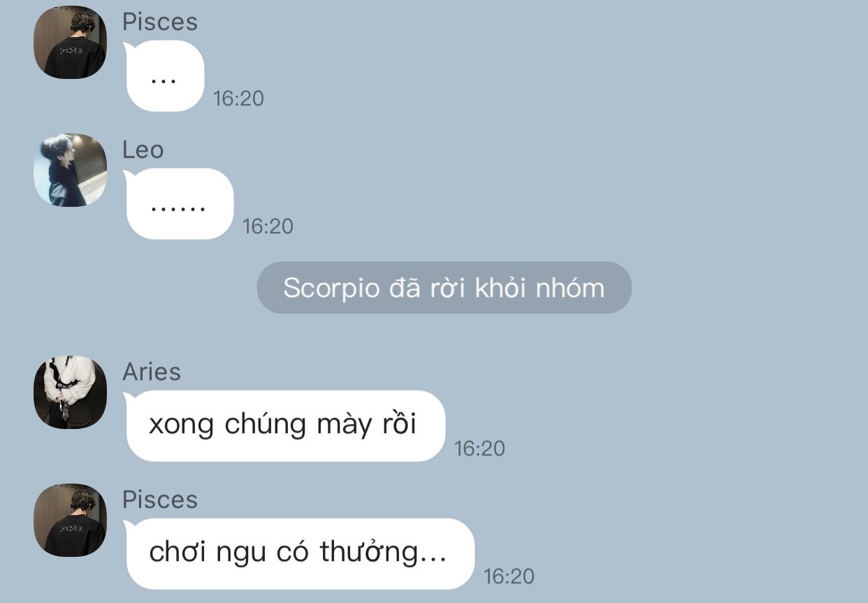This screenshot has width=868, height=603.
Task: Click the 'Aries' sender name
Action: tap(152, 372)
